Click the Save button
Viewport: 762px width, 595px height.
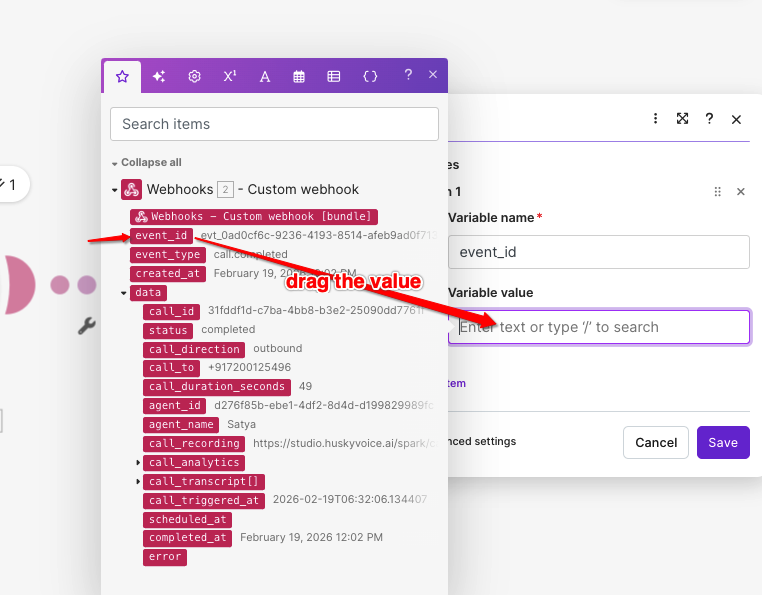coord(722,442)
